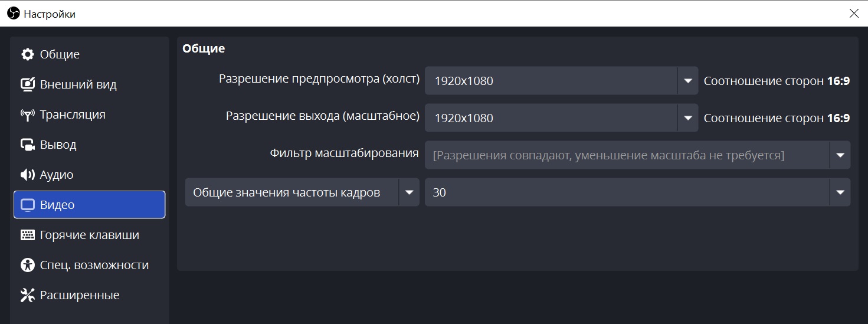Open the Видео settings tab
The image size is (868, 324).
click(89, 205)
